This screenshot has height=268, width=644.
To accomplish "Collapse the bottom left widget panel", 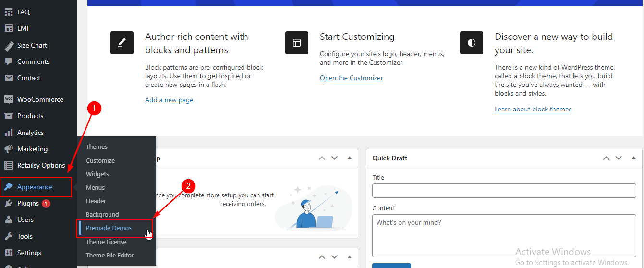I will pyautogui.click(x=350, y=257).
